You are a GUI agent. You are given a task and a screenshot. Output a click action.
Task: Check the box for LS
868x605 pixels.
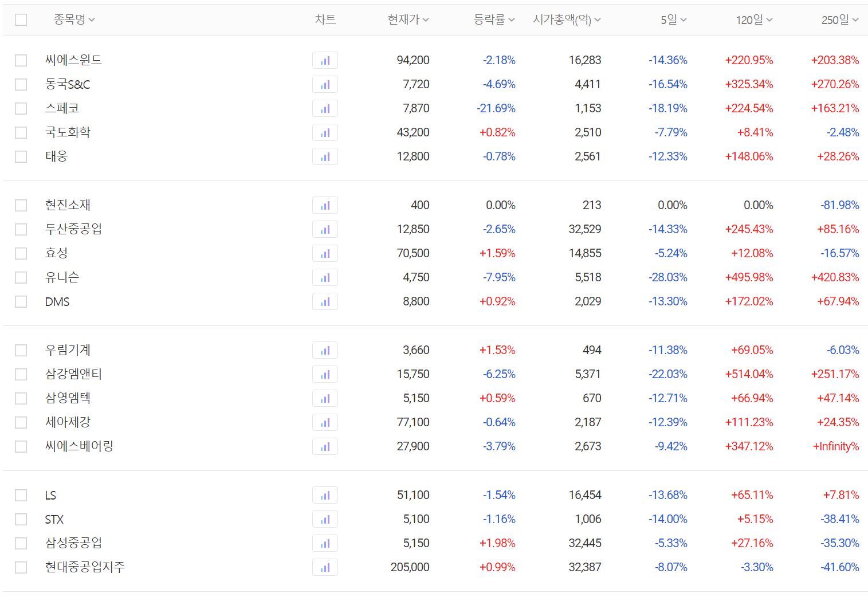21,495
